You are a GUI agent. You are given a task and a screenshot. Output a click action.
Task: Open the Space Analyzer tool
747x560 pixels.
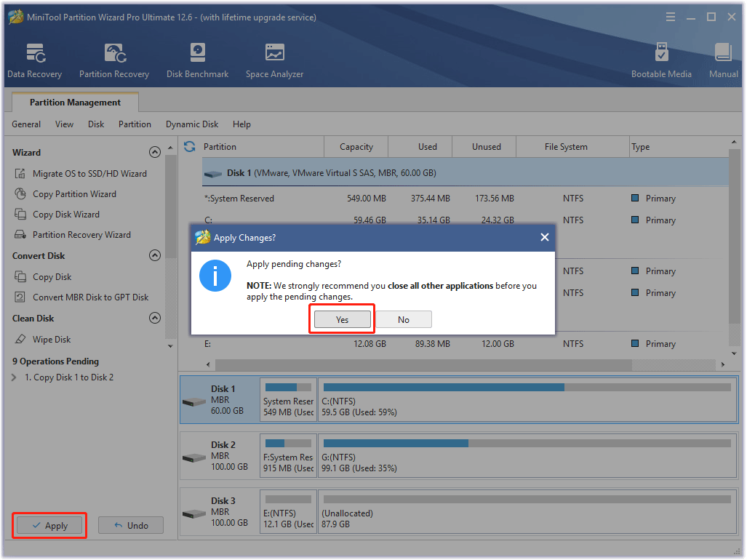[x=274, y=60]
